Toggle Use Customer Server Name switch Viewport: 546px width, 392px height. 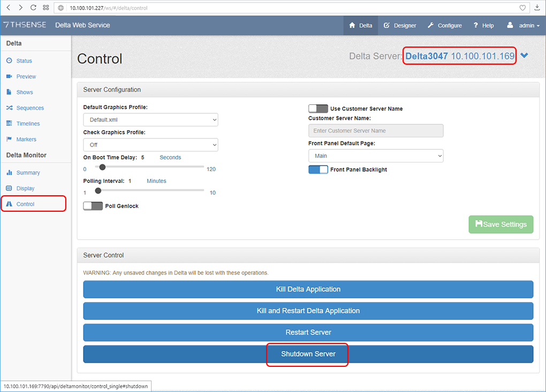[x=318, y=109]
